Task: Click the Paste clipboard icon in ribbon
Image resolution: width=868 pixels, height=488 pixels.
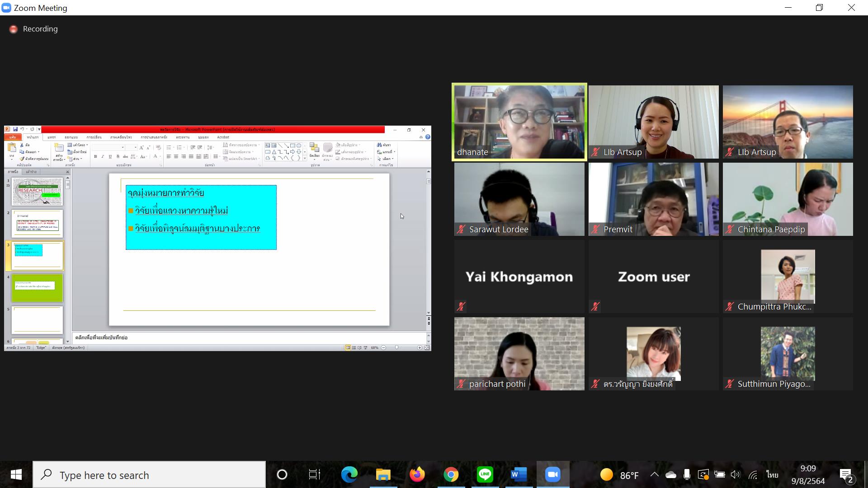Action: pyautogui.click(x=12, y=150)
